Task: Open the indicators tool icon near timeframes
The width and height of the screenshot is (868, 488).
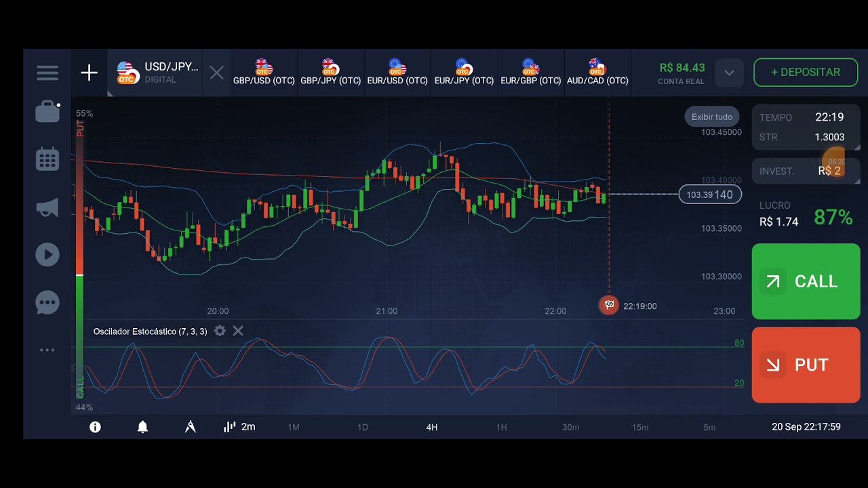Action: pos(190,426)
